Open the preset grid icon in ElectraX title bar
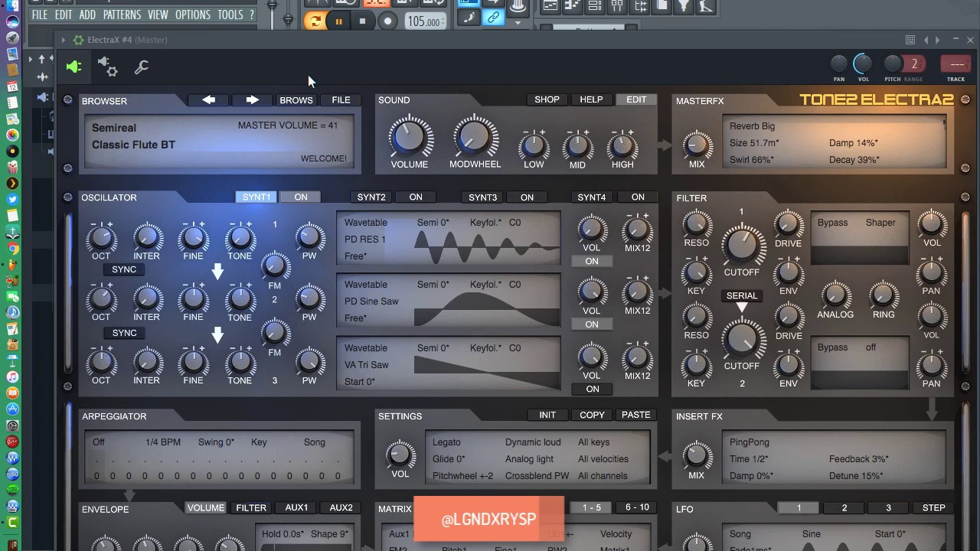The width and height of the screenshot is (980, 551). pyautogui.click(x=910, y=40)
